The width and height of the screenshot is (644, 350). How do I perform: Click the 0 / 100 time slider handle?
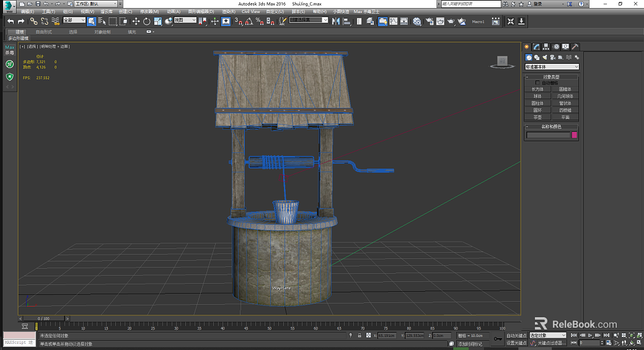tap(43, 318)
